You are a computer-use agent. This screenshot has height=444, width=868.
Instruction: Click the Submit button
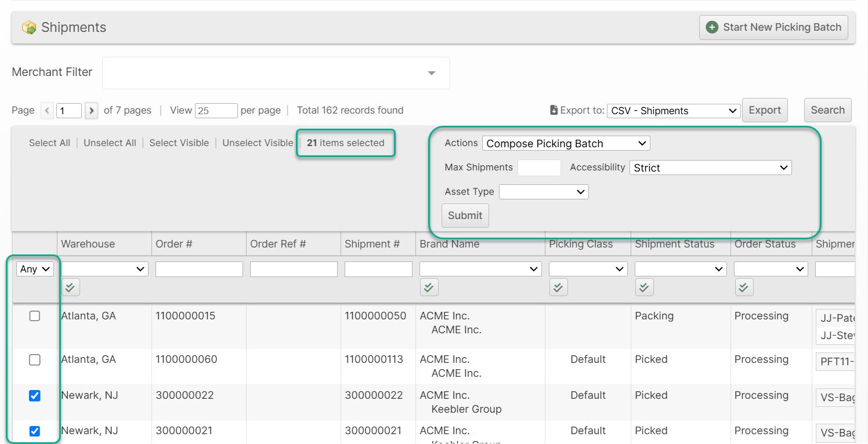(465, 216)
